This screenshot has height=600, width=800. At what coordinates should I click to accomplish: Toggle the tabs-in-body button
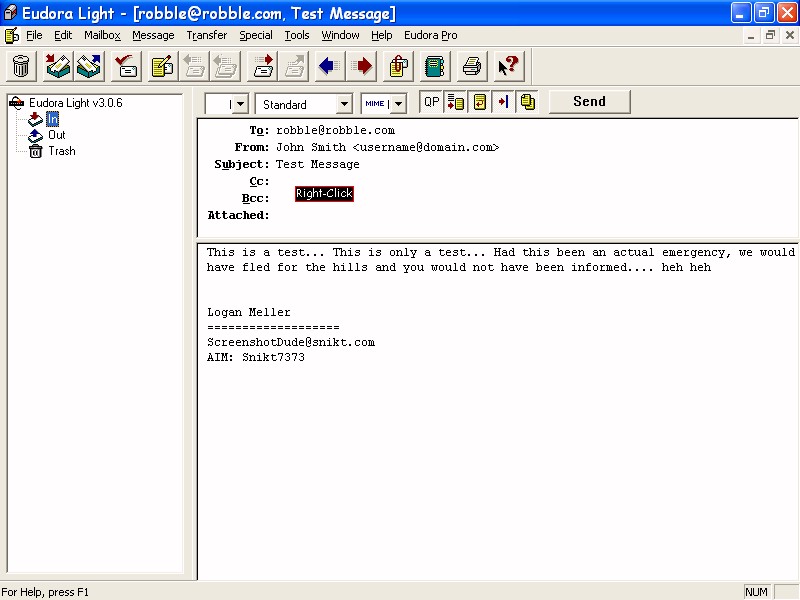click(x=503, y=102)
